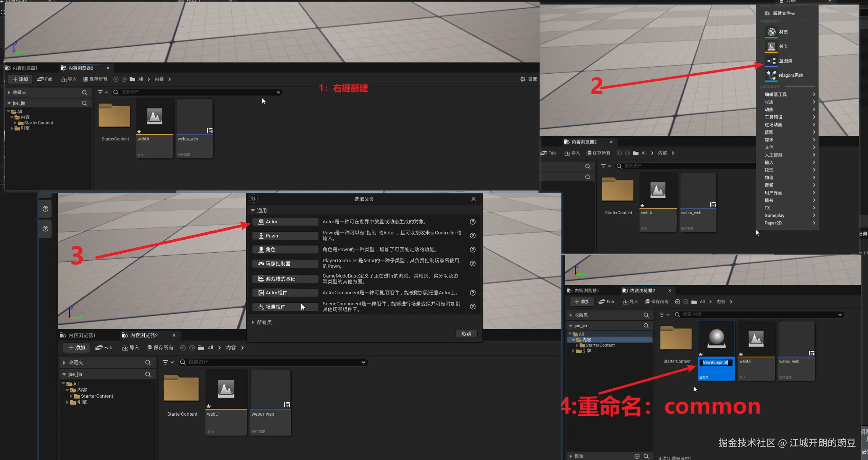Select 玩家控制器 parent class button
Screen dimensions: 868x460
(285, 264)
